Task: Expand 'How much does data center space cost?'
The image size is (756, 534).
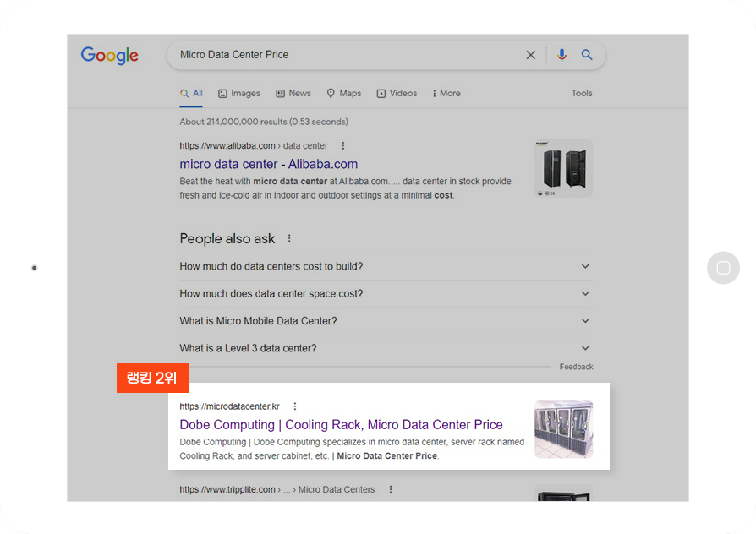Action: coord(386,294)
